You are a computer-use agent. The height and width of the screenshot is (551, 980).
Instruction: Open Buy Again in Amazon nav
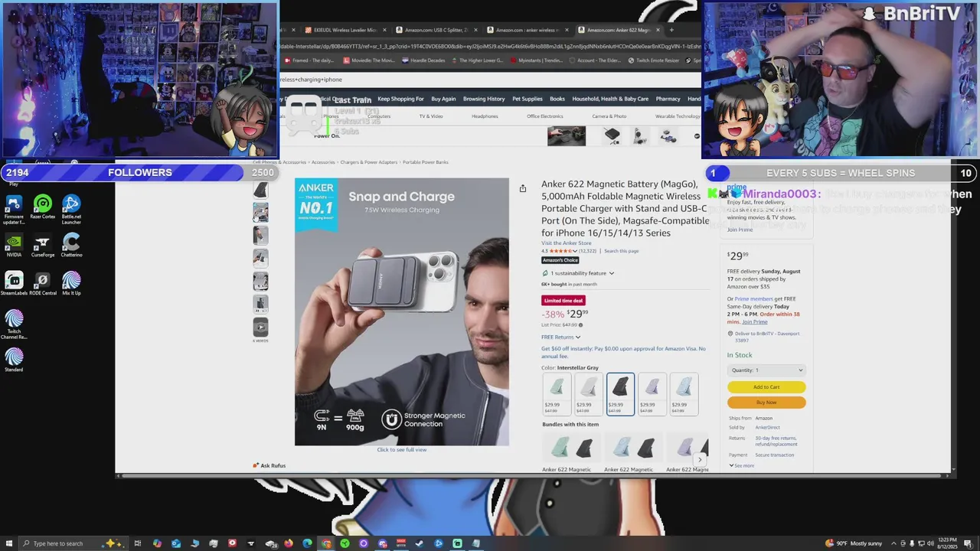point(443,99)
